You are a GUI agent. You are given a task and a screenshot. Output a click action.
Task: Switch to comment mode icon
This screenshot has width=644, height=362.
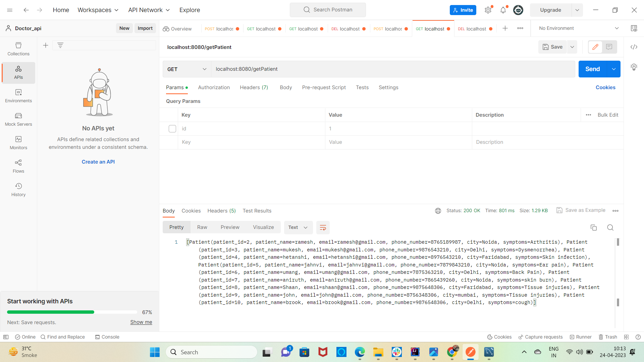point(609,47)
